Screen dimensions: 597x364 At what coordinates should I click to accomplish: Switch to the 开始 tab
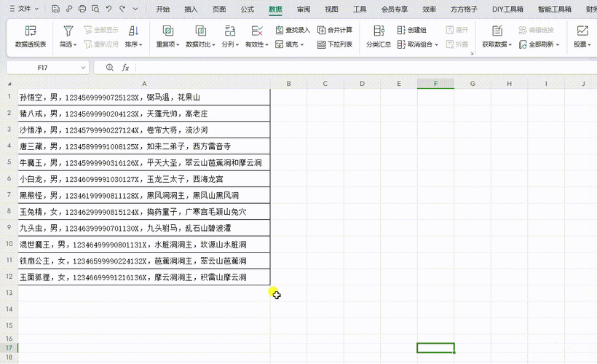[163, 9]
